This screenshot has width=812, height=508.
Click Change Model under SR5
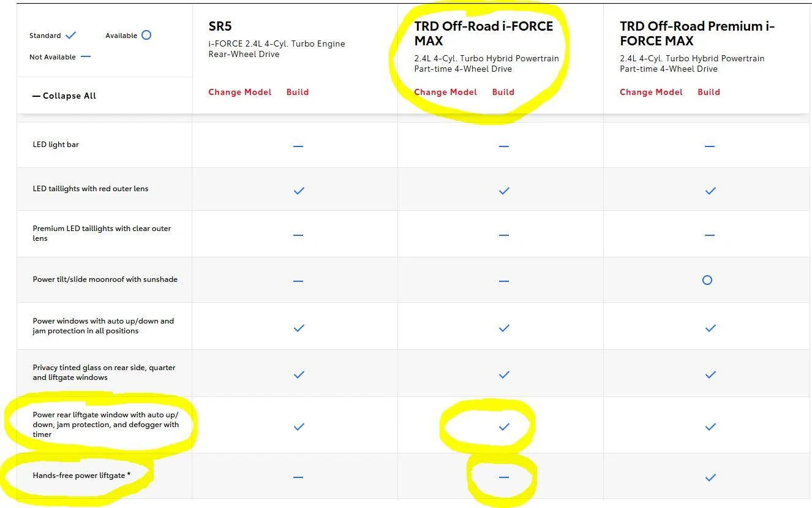239,92
